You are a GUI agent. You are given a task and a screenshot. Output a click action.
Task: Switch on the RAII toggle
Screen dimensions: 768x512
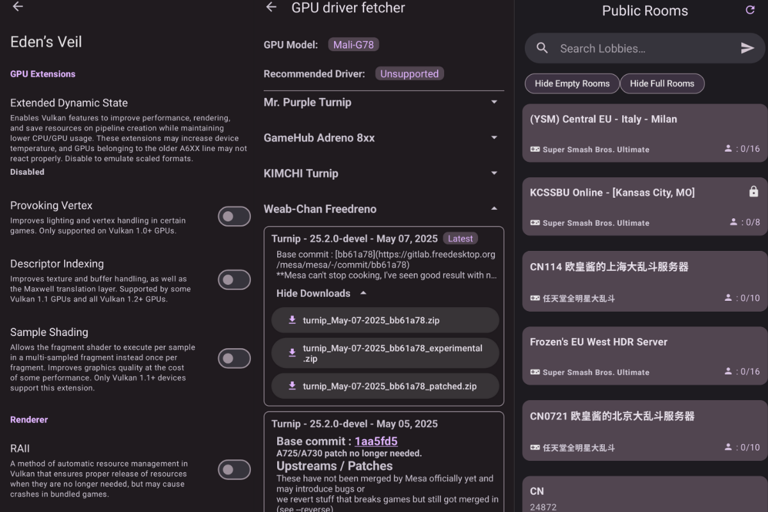[234, 469]
